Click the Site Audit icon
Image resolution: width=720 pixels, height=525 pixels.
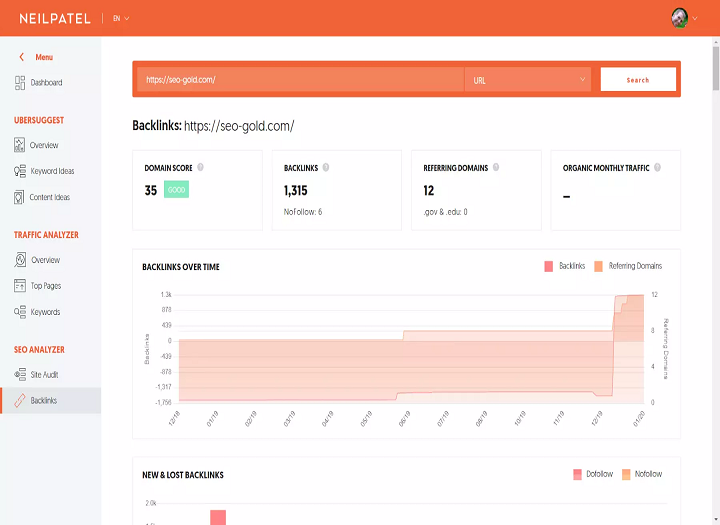tap(20, 374)
